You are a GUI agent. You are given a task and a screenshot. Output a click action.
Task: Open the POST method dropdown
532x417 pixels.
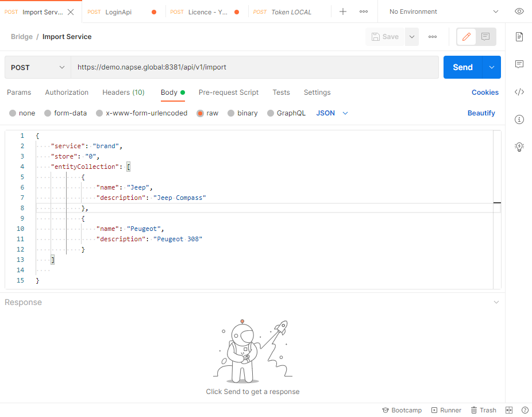[x=37, y=67]
